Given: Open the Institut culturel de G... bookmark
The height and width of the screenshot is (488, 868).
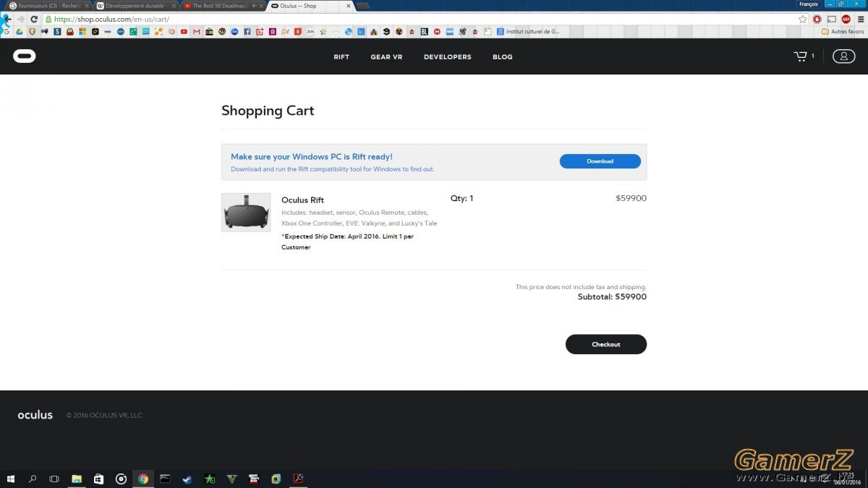Looking at the screenshot, I should pos(527,32).
